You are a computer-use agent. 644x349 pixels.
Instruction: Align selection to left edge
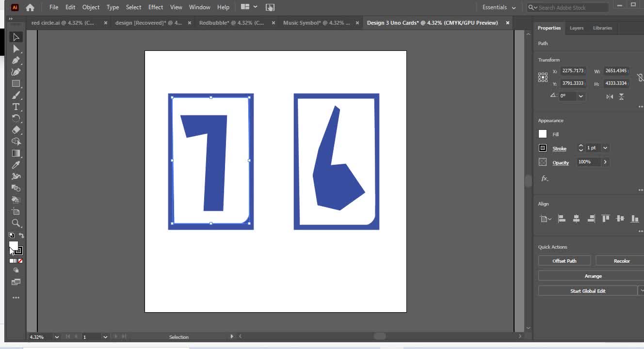point(562,219)
